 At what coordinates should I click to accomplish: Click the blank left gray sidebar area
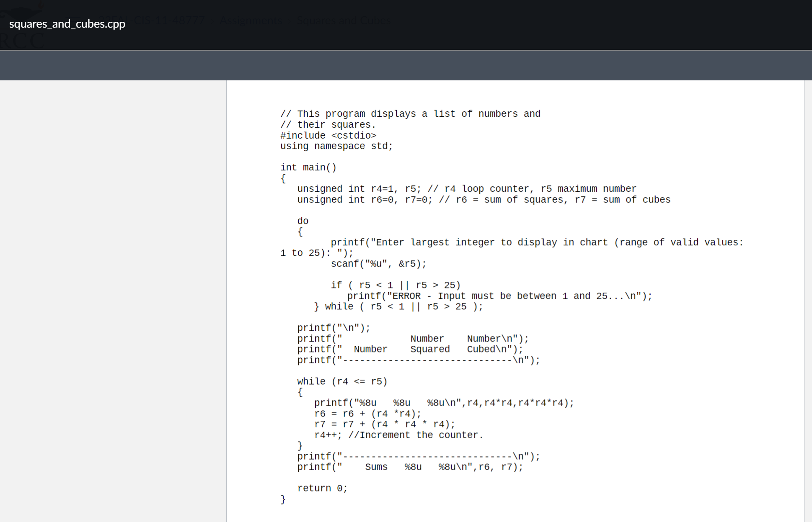point(113,293)
